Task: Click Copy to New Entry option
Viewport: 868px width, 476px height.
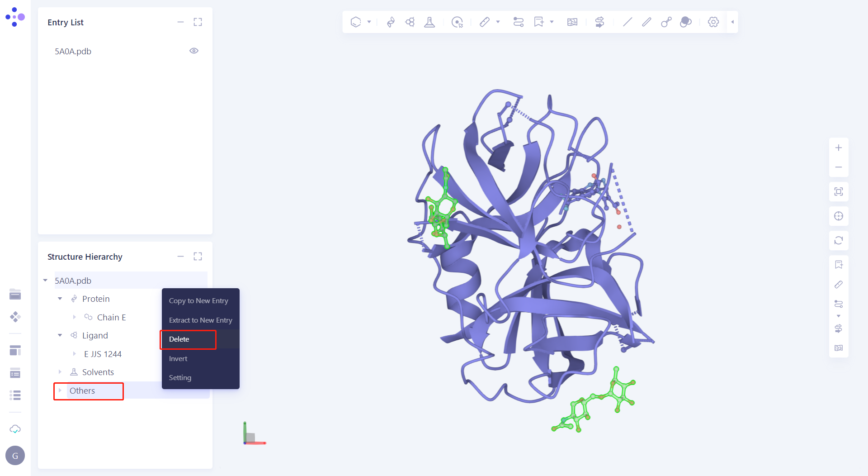Action: pos(198,300)
